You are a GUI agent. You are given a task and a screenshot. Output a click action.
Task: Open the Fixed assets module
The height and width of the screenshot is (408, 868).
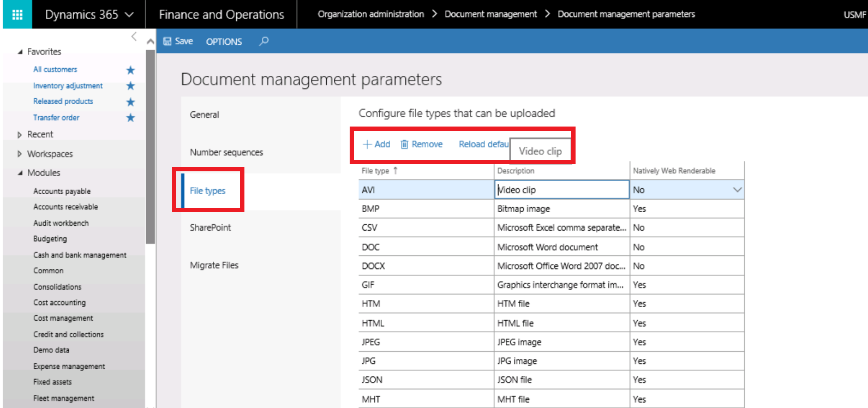pyautogui.click(x=52, y=382)
